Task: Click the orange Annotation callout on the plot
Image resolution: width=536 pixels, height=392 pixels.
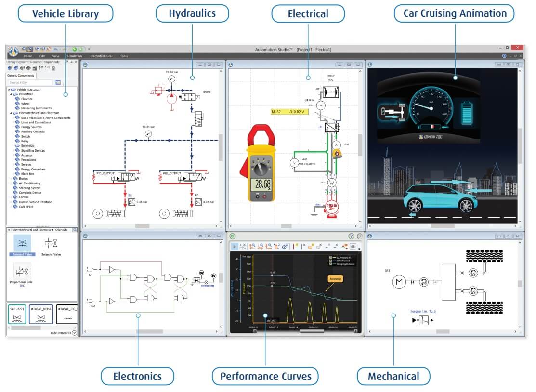Action: (335, 279)
